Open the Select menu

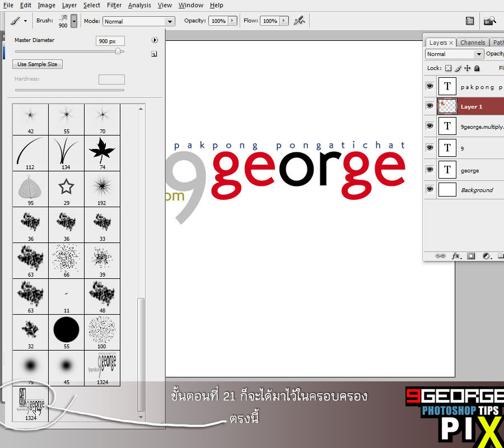(92, 5)
